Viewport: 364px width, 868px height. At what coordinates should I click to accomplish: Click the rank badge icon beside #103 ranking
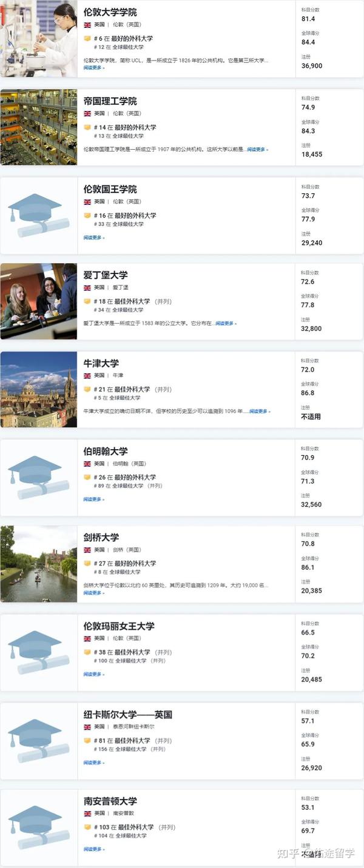click(x=87, y=827)
